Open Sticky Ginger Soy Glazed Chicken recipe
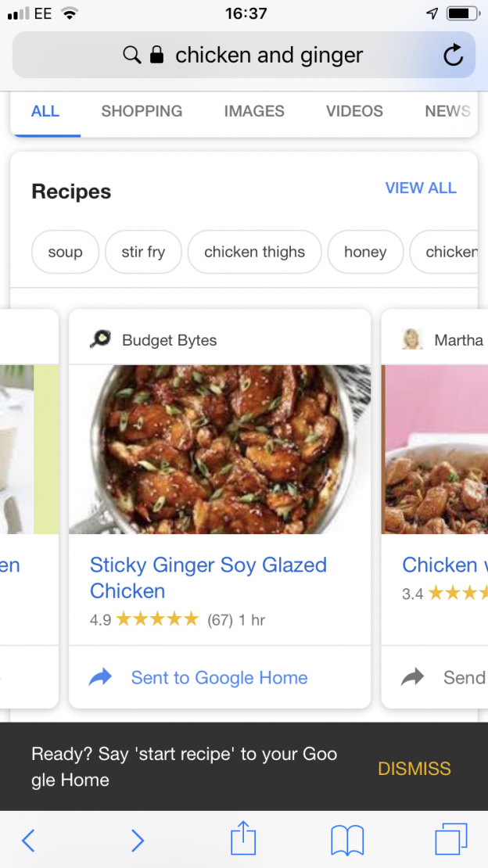 pyautogui.click(x=208, y=577)
